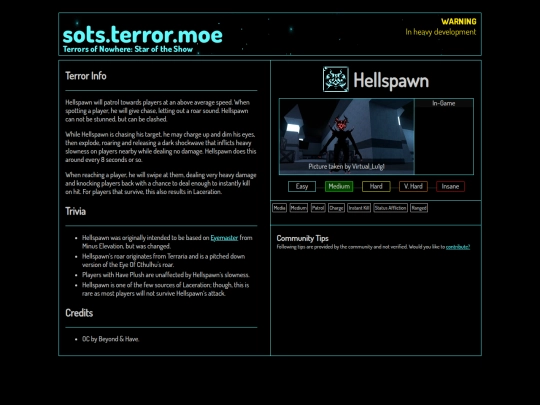Switch to the In-Game image tab
Screen dimensions: 540x405
(x=444, y=103)
